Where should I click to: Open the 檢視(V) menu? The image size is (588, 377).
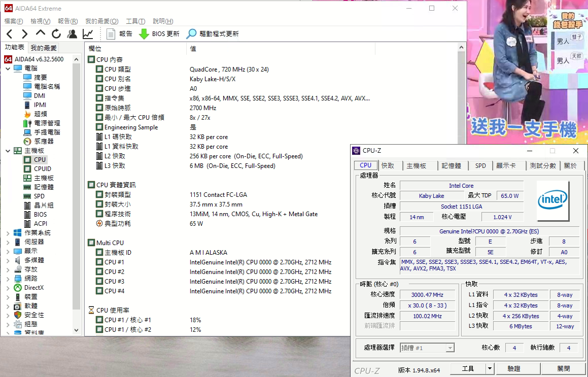(x=40, y=21)
